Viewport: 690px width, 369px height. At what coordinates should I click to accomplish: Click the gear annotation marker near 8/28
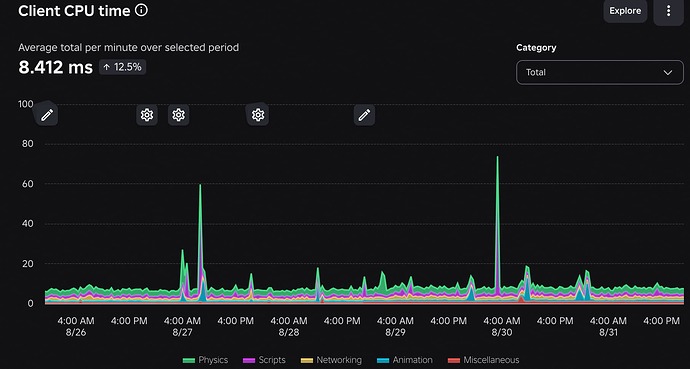click(257, 115)
